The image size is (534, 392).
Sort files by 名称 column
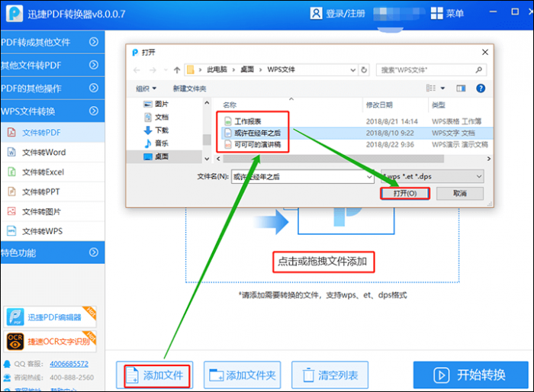click(x=230, y=105)
